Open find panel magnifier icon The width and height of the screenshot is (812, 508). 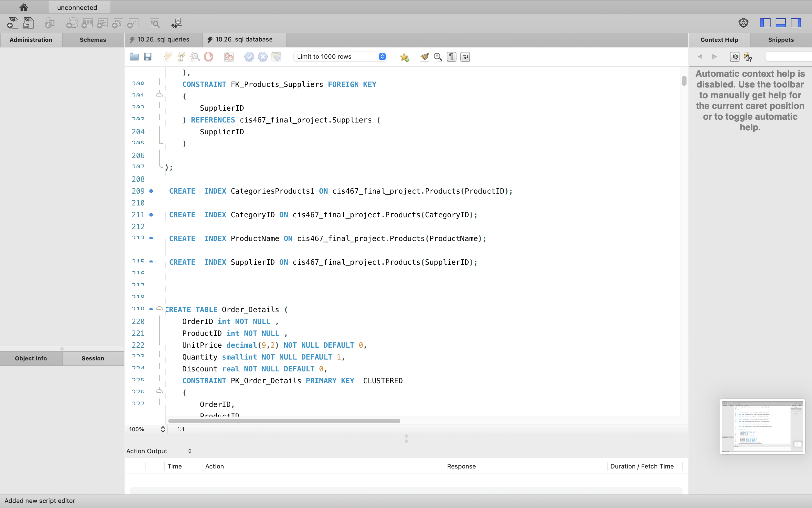pos(438,57)
